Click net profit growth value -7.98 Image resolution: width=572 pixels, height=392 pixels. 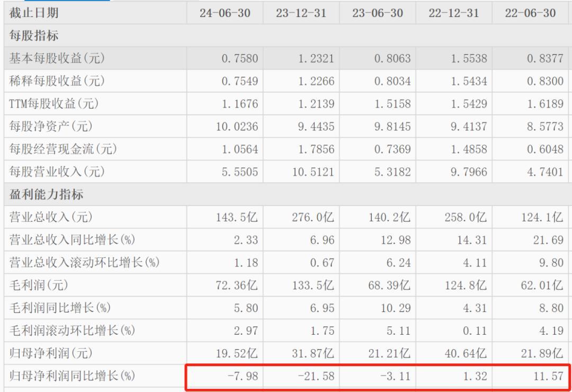tap(243, 376)
